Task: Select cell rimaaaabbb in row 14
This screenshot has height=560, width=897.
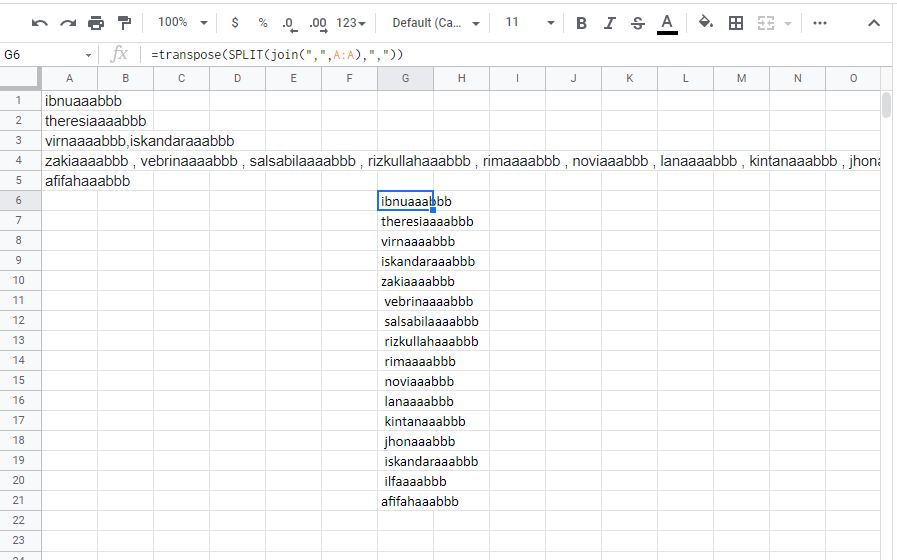Action: (406, 361)
